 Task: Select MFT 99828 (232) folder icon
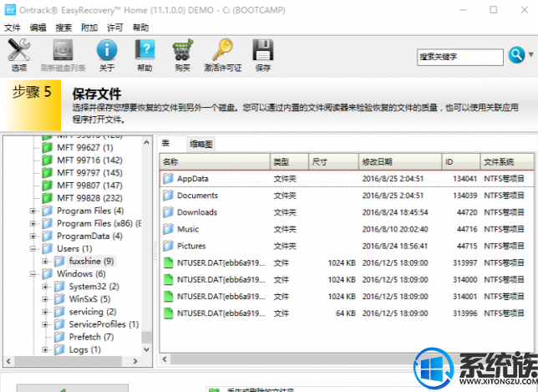click(x=48, y=198)
